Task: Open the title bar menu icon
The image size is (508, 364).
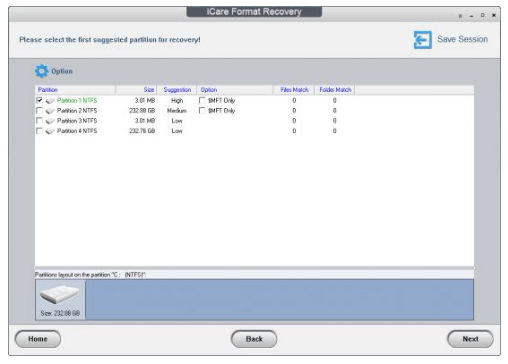Action: (x=460, y=16)
